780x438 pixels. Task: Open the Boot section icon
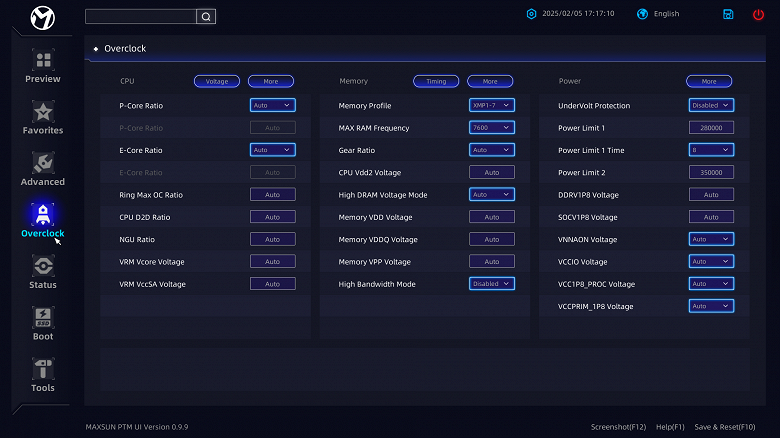pos(42,319)
